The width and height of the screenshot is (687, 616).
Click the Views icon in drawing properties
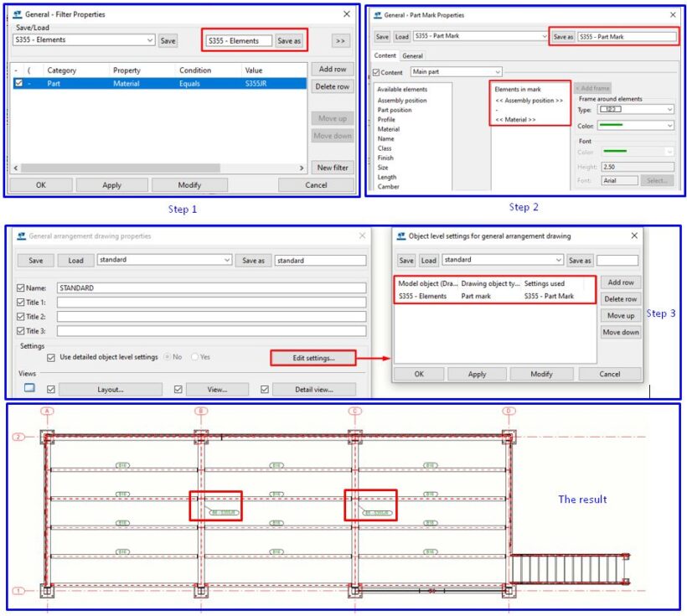(29, 388)
